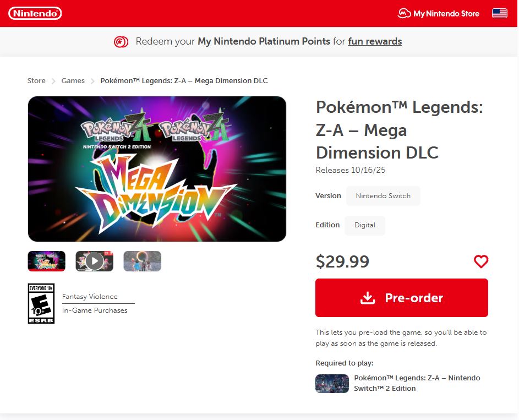Click current page breadcrumb Mega Dimension DLC
519x420 pixels.
pyautogui.click(x=184, y=81)
